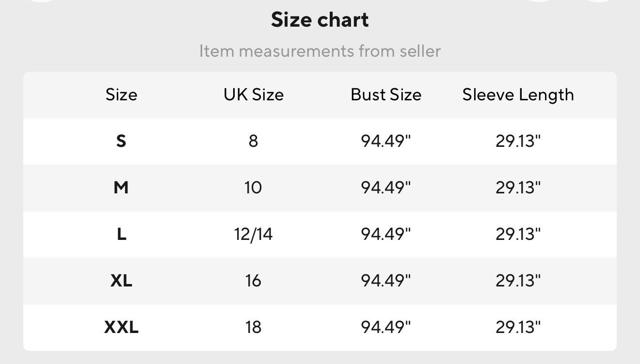This screenshot has width=640, height=364.
Task: Click the 'Item measurements from seller' subtitle
Action: click(320, 51)
